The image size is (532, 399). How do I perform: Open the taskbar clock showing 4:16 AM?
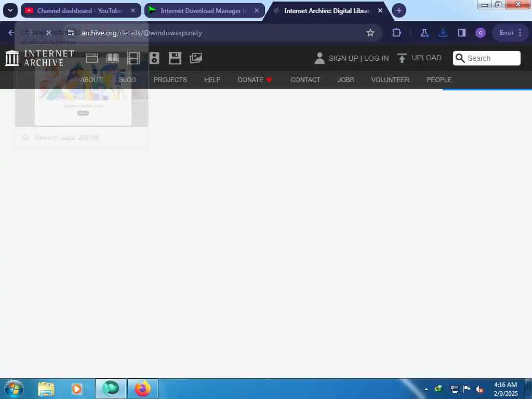click(506, 389)
